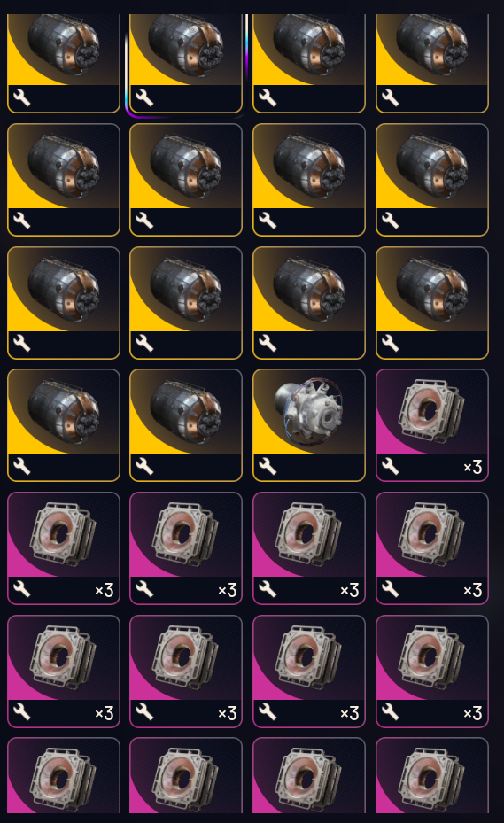Screen dimensions: 504x823
Task: Select pink coil directly below the white motor
Action: pos(309,548)
